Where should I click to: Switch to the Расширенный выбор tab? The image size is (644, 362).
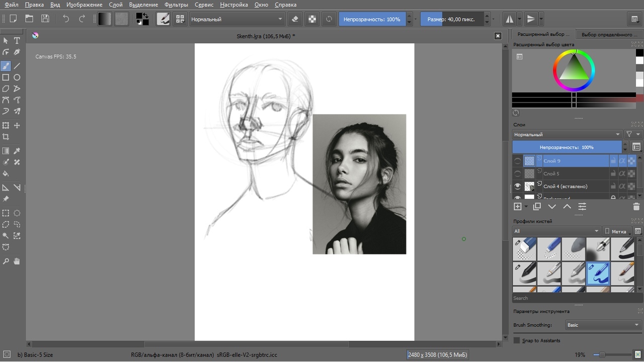(x=544, y=34)
